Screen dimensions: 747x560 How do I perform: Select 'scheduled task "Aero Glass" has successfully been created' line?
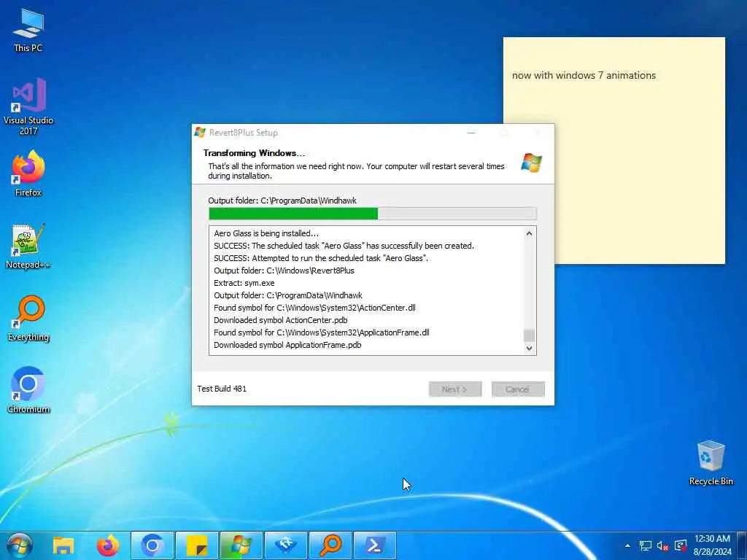[344, 246]
